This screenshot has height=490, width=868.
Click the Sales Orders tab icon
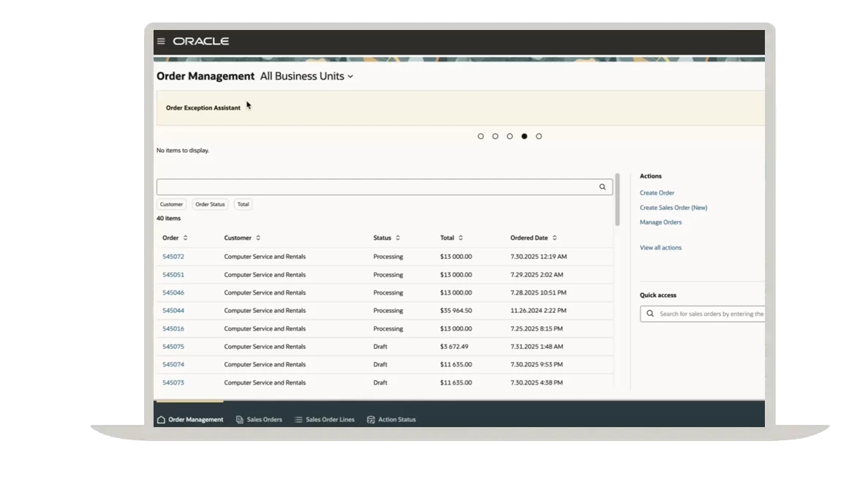tap(240, 420)
